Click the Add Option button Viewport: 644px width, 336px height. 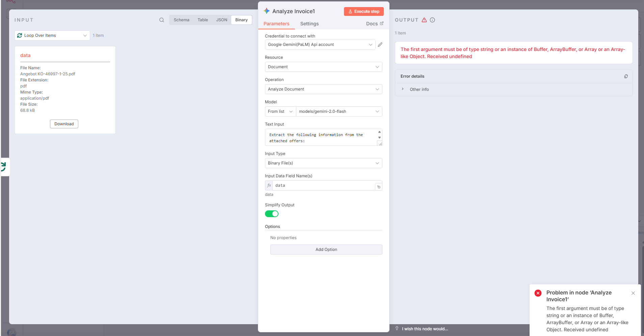pyautogui.click(x=326, y=250)
